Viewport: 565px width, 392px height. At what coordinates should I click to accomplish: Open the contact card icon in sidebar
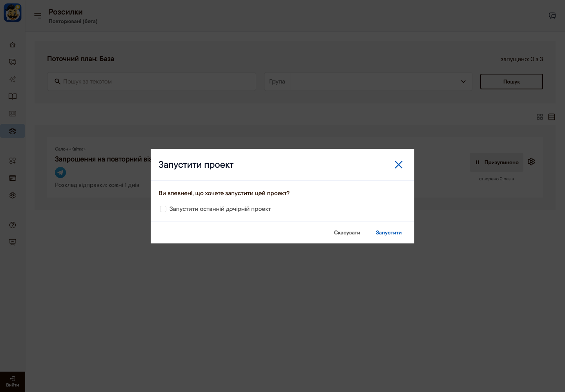pyautogui.click(x=13, y=114)
